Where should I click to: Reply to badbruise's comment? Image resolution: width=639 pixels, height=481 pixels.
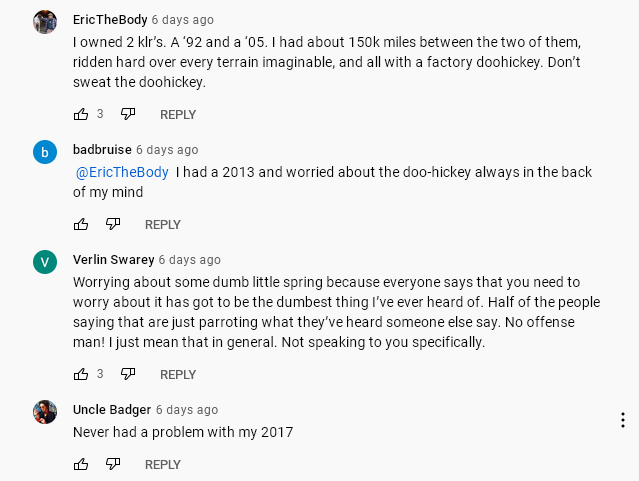pyautogui.click(x=163, y=225)
